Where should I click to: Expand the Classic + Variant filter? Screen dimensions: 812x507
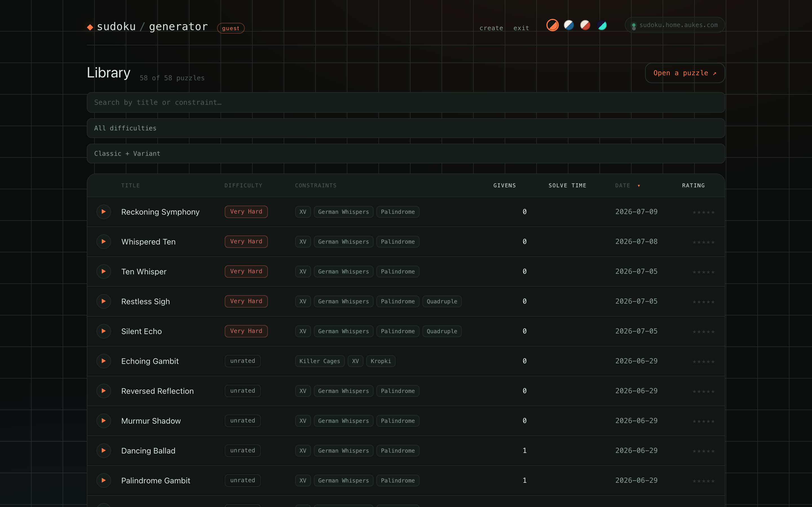(406, 154)
